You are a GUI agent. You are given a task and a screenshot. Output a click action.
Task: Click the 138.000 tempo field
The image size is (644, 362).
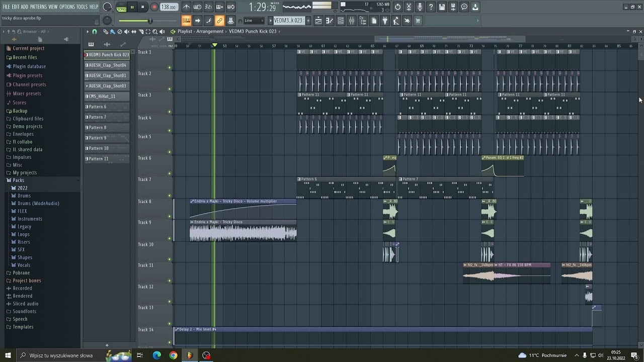[x=169, y=7]
